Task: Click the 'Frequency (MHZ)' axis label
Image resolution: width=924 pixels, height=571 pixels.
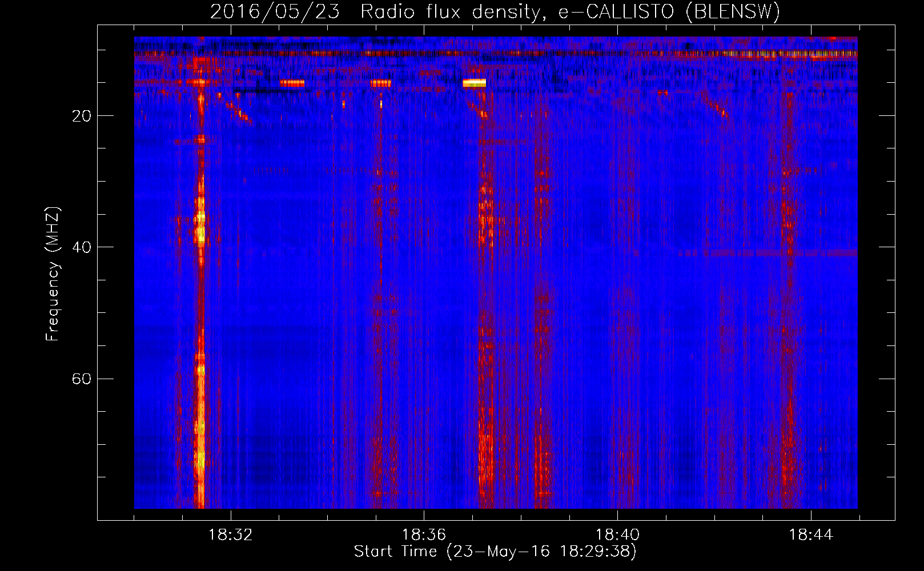Action: pos(52,274)
